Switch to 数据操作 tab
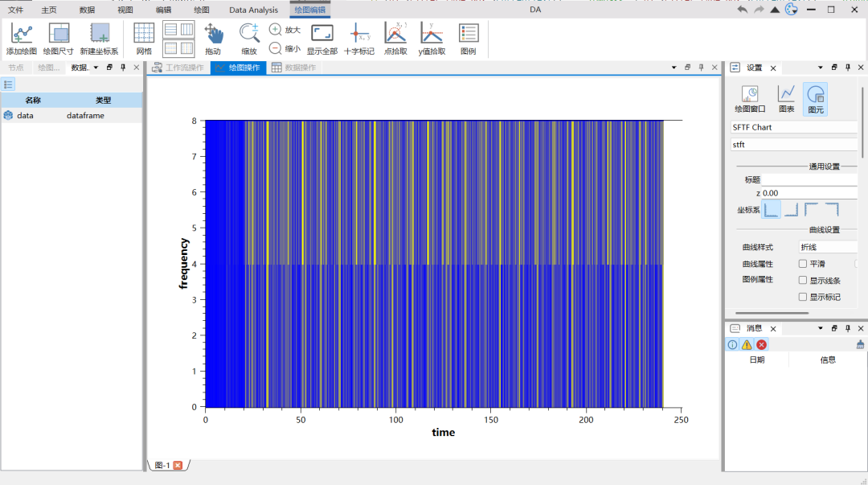Screen dimensions: 868x485 coord(294,68)
